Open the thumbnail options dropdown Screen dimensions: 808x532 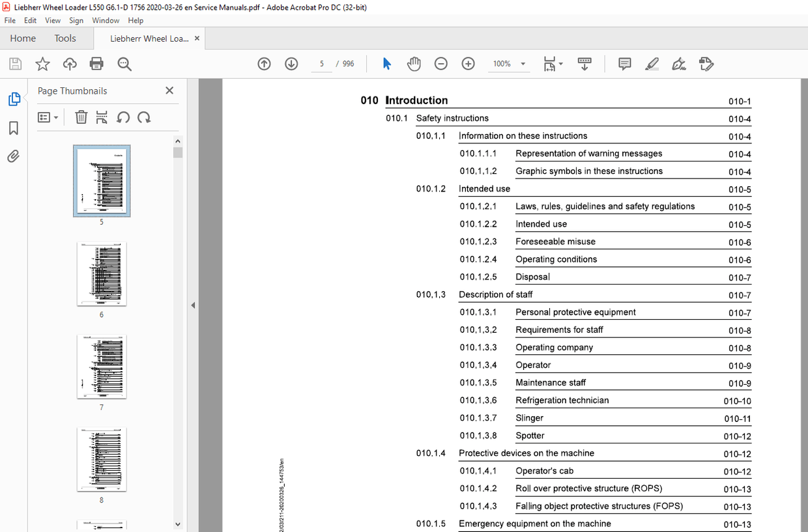click(48, 117)
